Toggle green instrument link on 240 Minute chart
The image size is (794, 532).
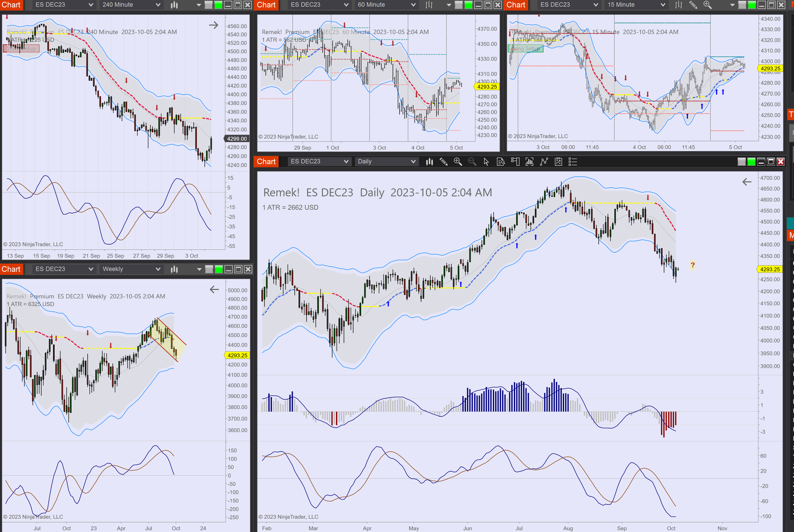tap(218, 5)
